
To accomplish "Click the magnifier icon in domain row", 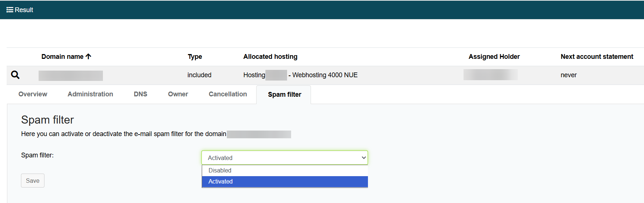I will 15,75.
